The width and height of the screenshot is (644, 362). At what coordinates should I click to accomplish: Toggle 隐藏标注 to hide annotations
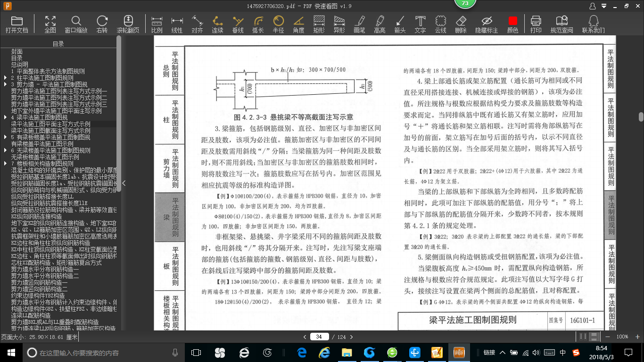click(486, 23)
